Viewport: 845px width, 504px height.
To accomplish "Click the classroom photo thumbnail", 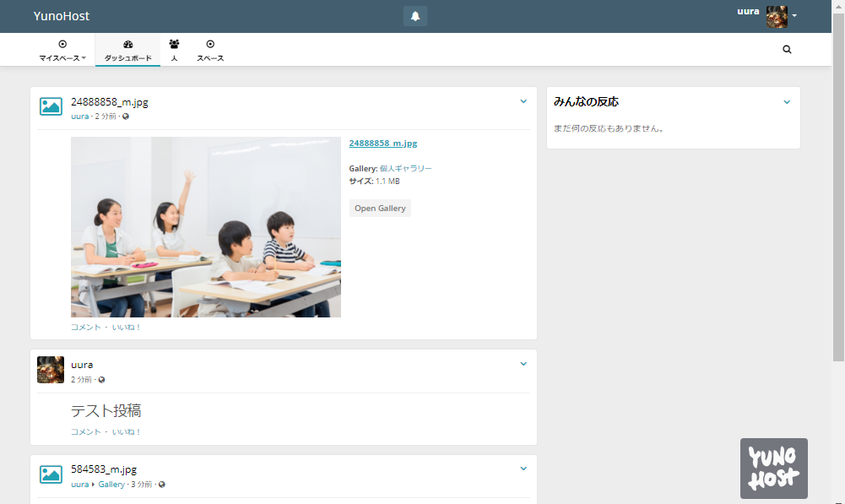I will pos(206,227).
